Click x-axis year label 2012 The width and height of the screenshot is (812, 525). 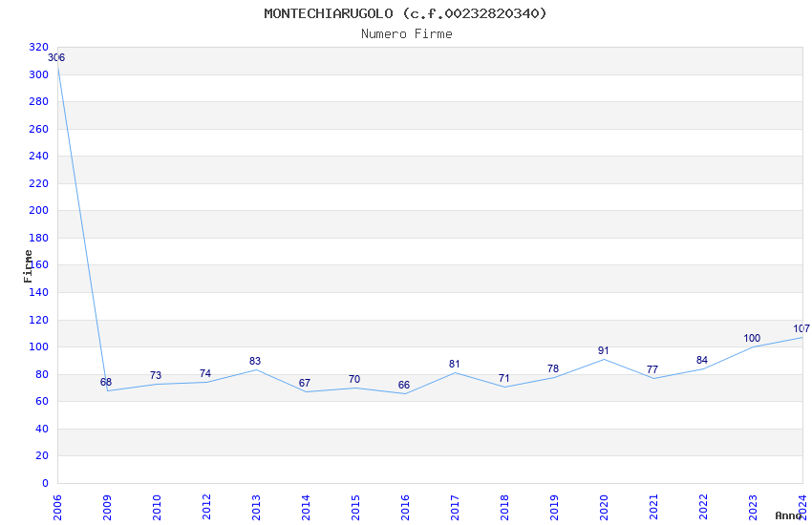206,508
